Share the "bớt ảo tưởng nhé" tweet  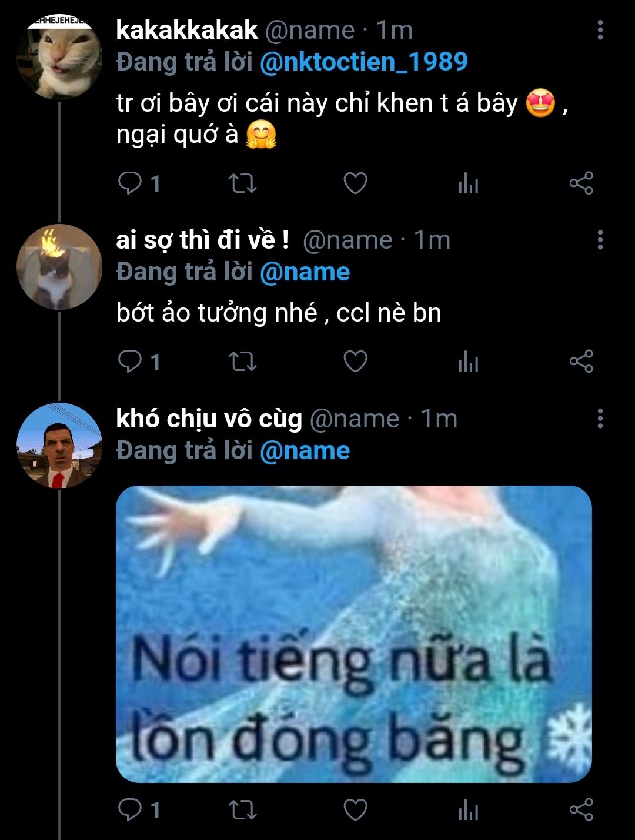point(581,362)
